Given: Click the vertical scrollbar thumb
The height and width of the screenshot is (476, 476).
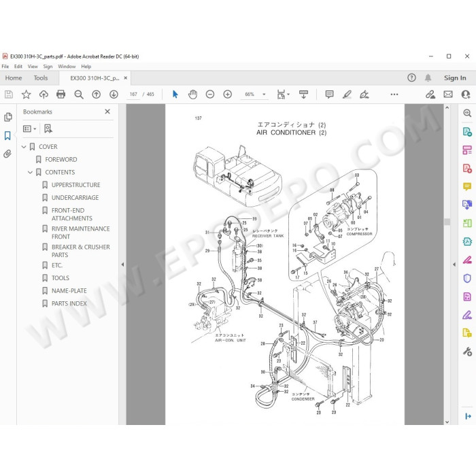Looking at the screenshot, I should click(x=447, y=222).
